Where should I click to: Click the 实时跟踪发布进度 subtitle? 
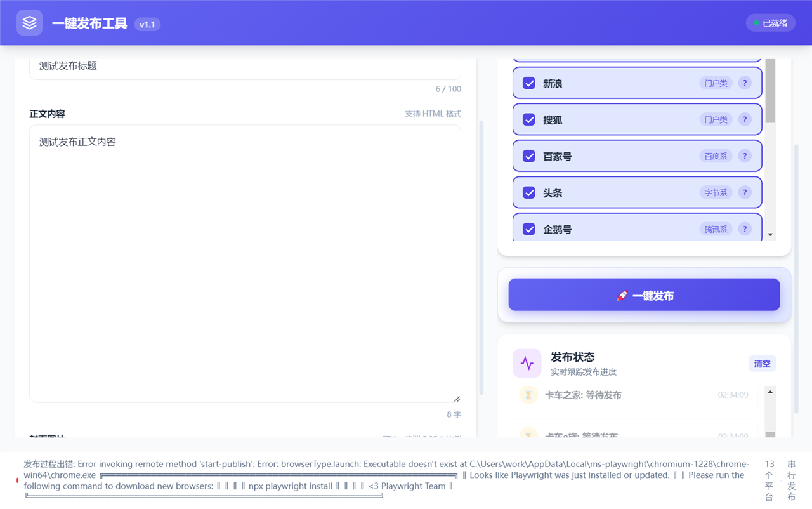584,372
